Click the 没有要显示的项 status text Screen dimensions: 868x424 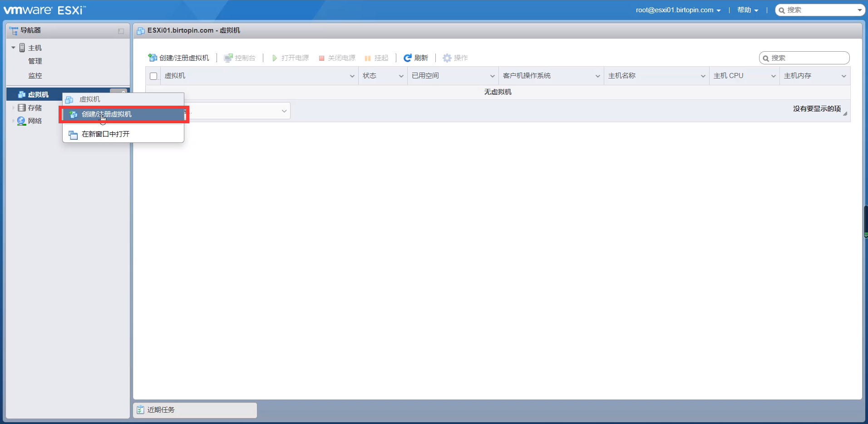point(817,109)
